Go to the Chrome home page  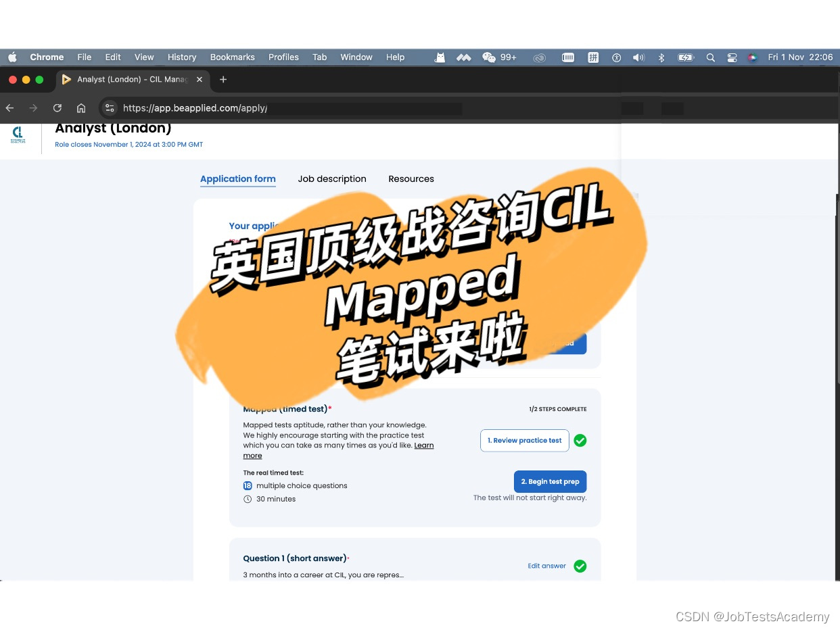81,108
